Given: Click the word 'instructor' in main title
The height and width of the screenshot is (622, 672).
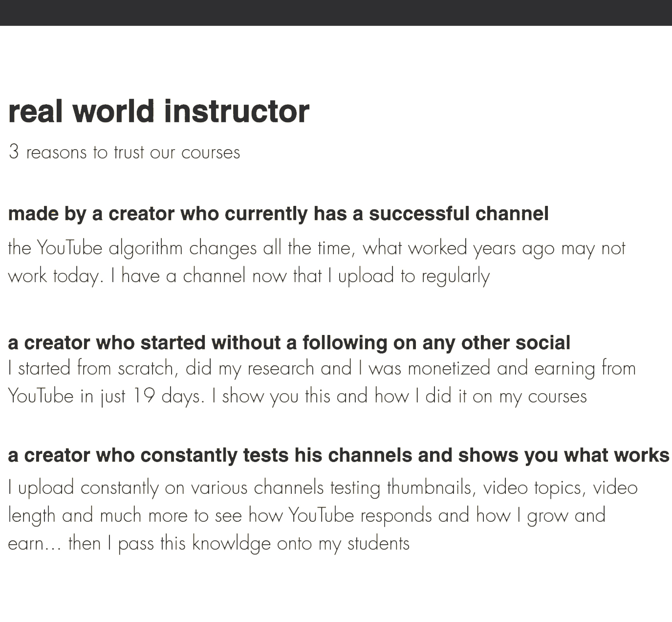Looking at the screenshot, I should [x=237, y=111].
